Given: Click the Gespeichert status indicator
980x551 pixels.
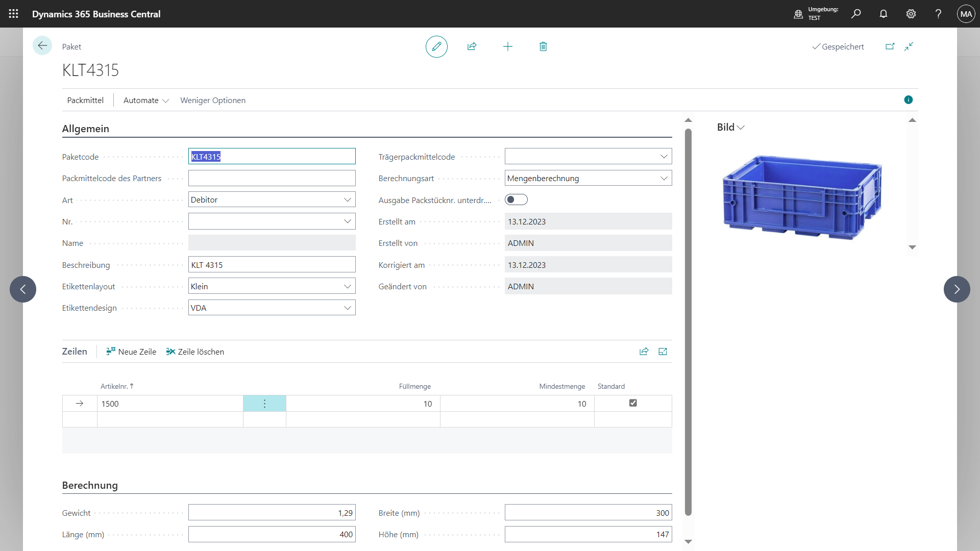Looking at the screenshot, I should (x=838, y=46).
